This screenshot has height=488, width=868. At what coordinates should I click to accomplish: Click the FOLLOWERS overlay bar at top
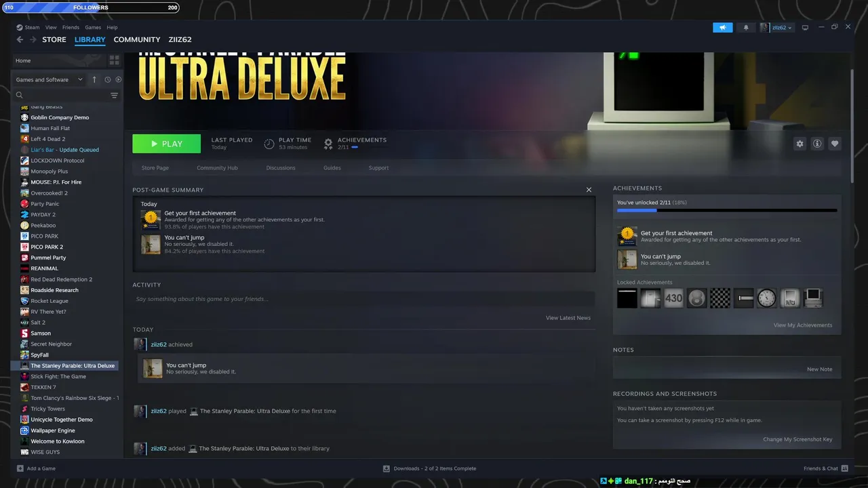90,7
